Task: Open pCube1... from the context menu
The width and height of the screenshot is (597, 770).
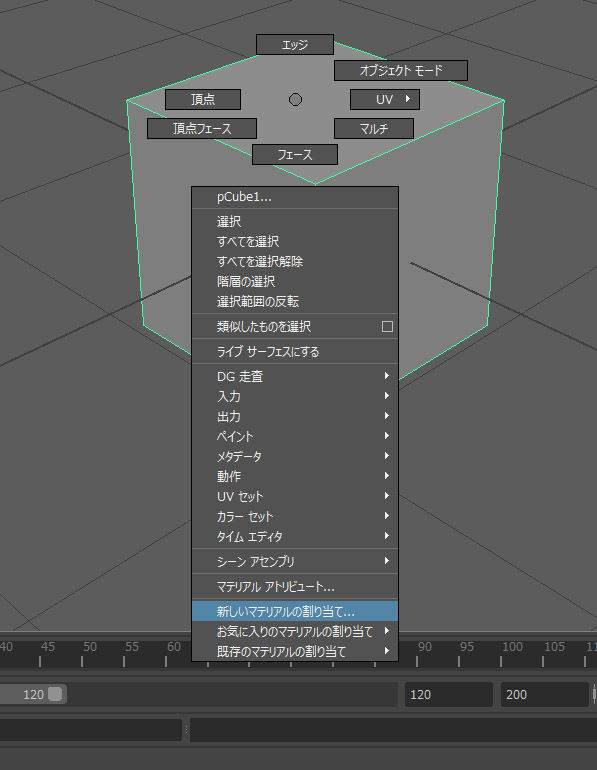Action: (295, 197)
